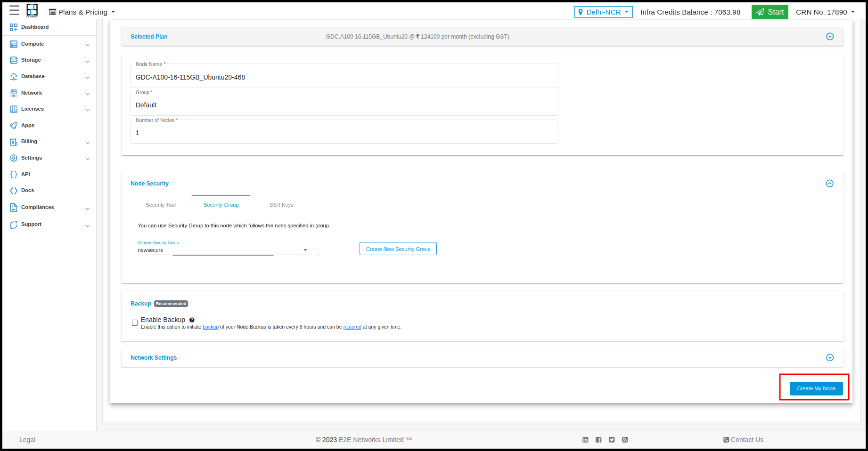868x451 pixels.
Task: Follow the backup hyperlink
Action: click(x=211, y=327)
